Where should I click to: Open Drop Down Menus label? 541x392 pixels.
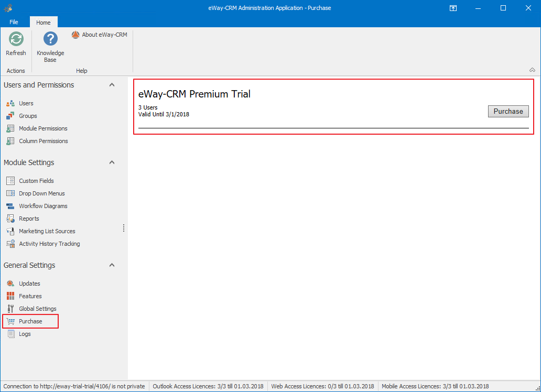(42, 193)
